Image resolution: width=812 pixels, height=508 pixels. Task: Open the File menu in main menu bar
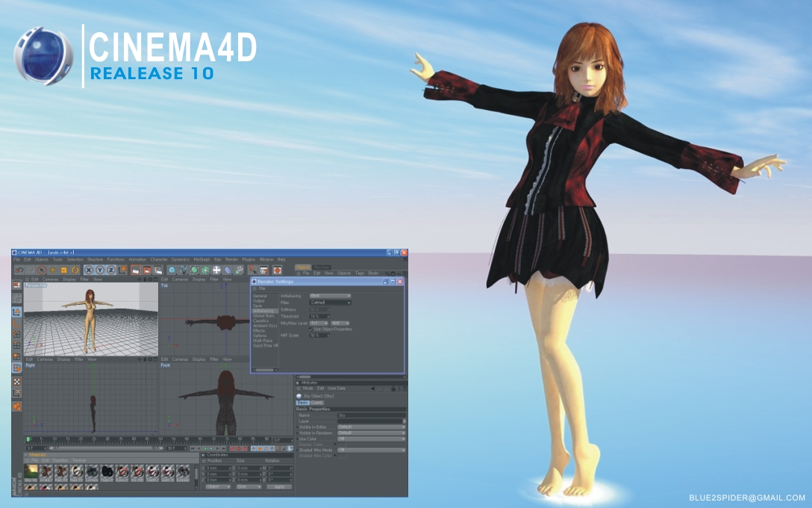point(16,260)
